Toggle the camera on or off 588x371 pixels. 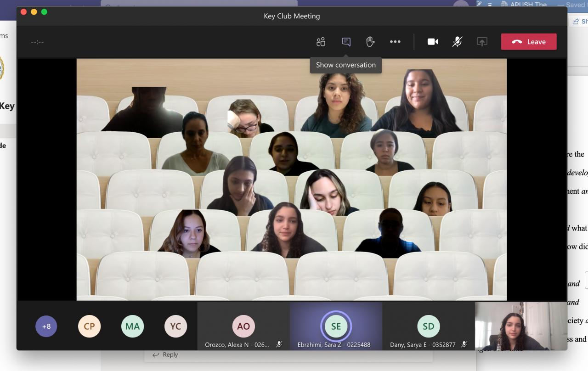[x=433, y=42]
